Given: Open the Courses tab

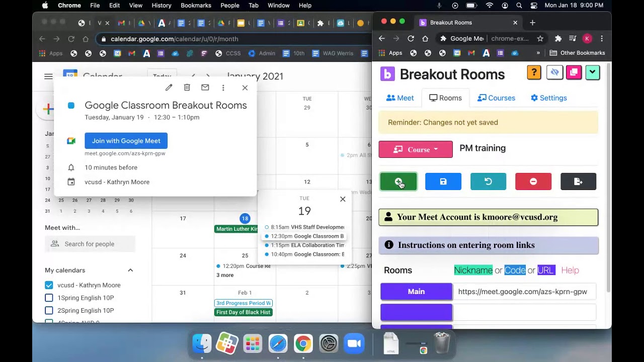Looking at the screenshot, I should pos(496,98).
